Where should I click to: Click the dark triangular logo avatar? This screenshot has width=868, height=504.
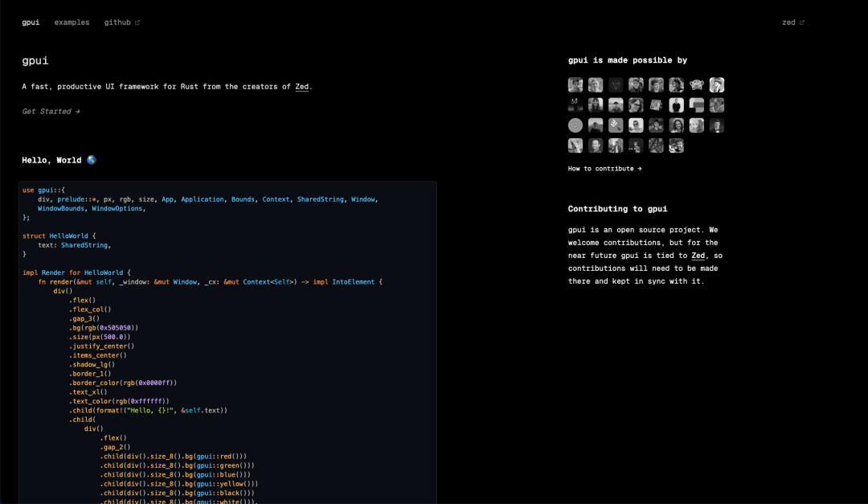(616, 84)
